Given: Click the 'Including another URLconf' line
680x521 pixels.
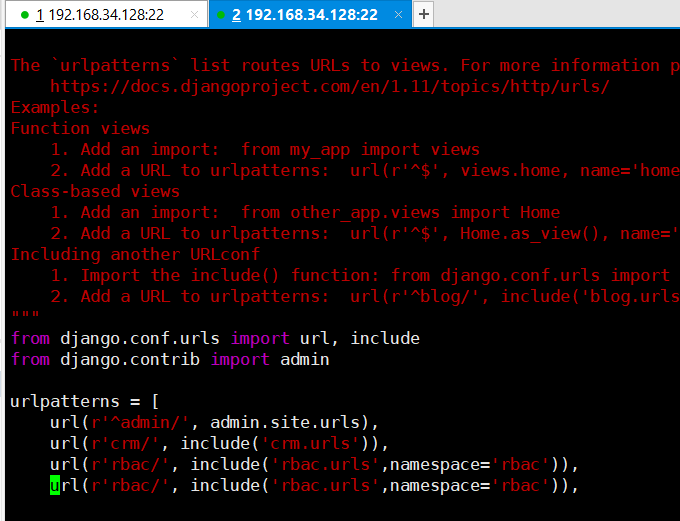Looking at the screenshot, I should 135,254.
